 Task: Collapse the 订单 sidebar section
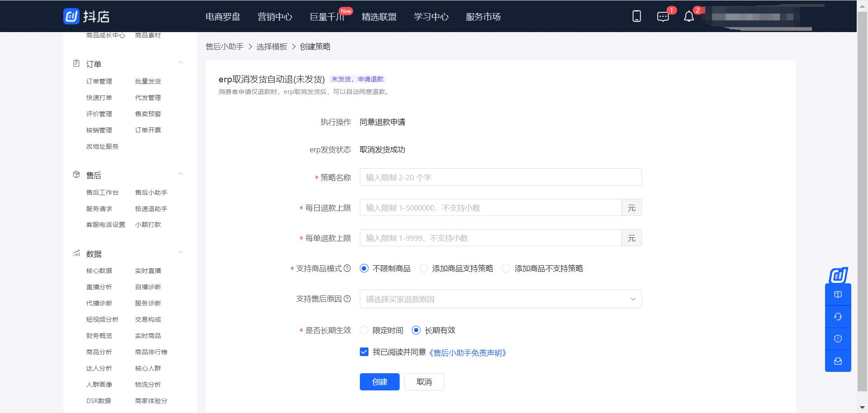[x=180, y=63]
